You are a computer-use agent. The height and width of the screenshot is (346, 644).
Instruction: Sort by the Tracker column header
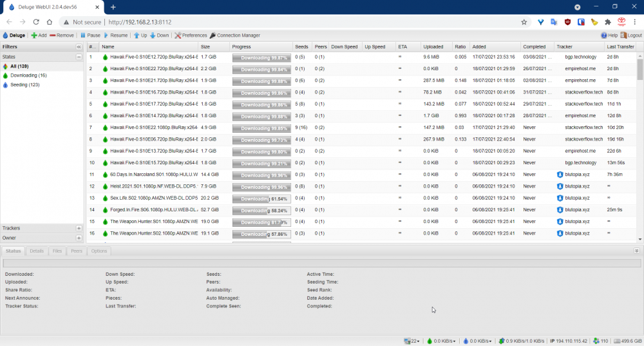click(x=579, y=47)
